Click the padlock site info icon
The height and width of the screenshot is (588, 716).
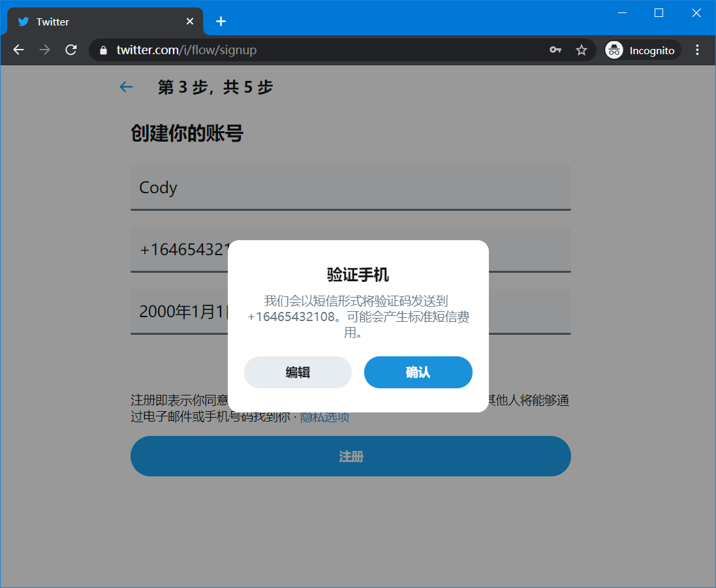click(103, 50)
